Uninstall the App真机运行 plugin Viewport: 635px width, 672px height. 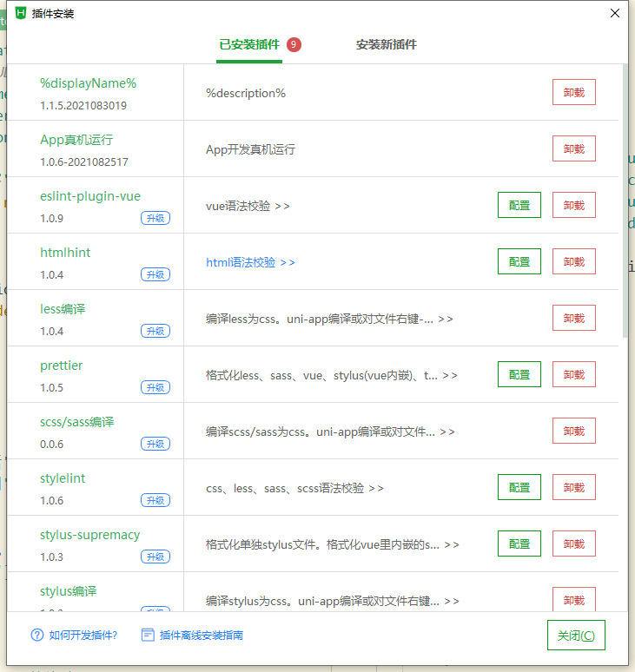click(x=573, y=148)
